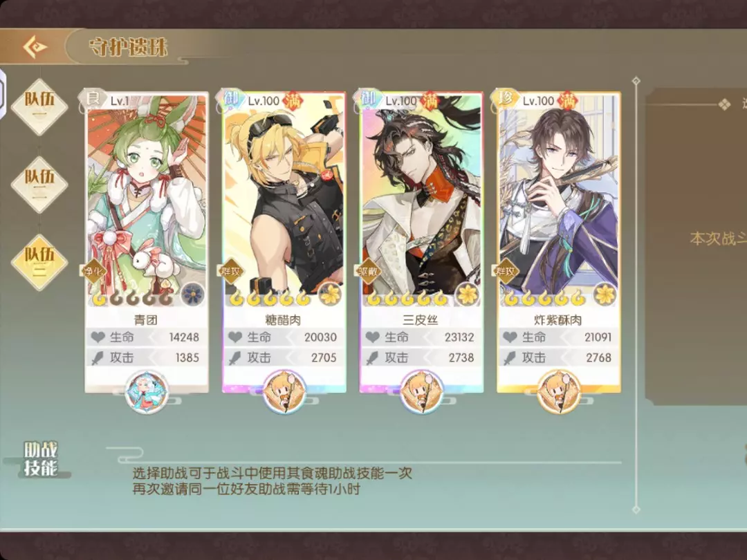Open the 青团 character card portrait
The image size is (747, 560).
pyautogui.click(x=147, y=200)
